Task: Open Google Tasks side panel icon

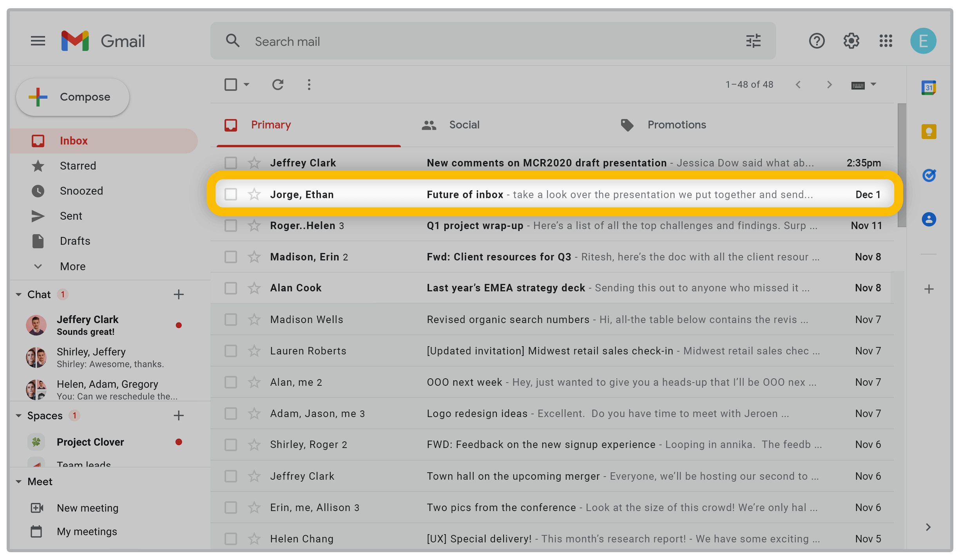Action: pos(928,175)
